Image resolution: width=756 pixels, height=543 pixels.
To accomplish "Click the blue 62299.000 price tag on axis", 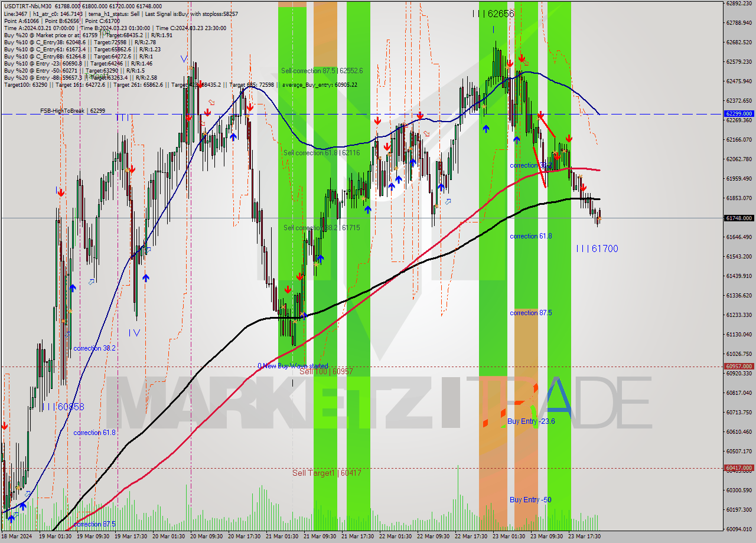I will tap(738, 113).
